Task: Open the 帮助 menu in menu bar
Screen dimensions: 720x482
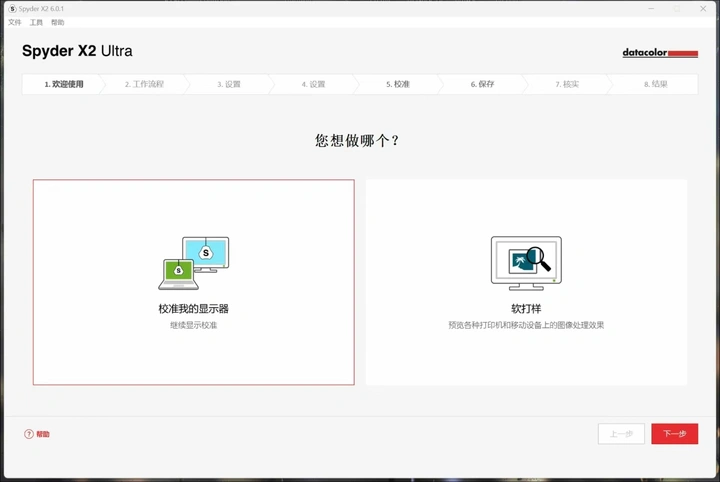Action: coord(58,22)
